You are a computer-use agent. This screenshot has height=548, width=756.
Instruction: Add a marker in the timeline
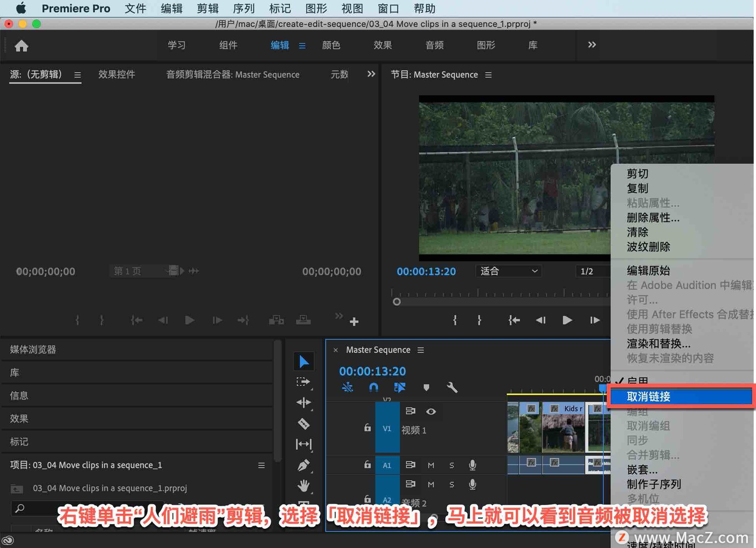426,387
